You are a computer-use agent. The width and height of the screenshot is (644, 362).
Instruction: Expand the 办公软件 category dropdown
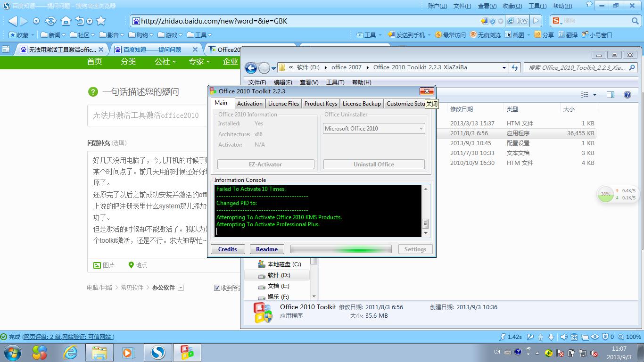pos(181,288)
